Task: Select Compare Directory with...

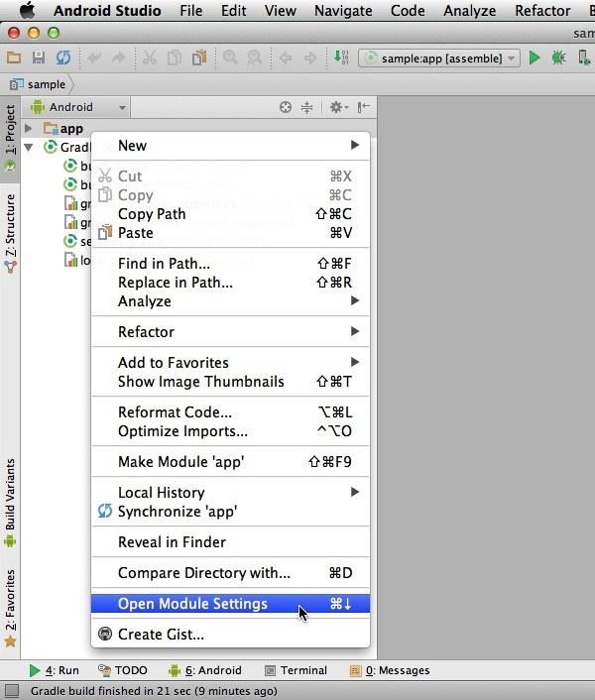Action: click(x=230, y=573)
